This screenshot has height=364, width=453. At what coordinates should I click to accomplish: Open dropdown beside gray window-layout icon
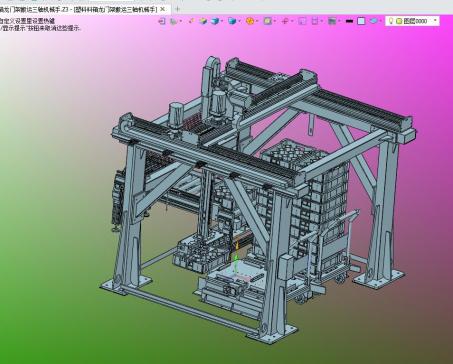[x=339, y=21]
